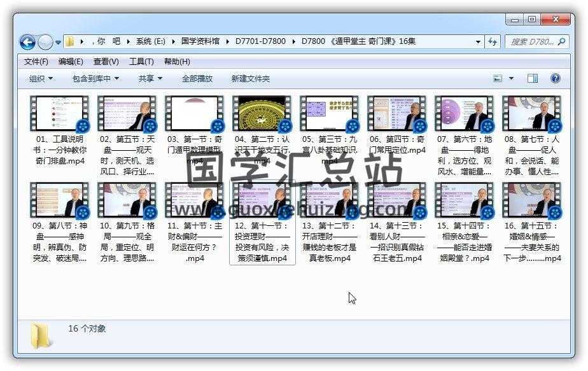Expand the 包含到库中 dropdown
The width and height of the screenshot is (588, 371).
[95, 79]
